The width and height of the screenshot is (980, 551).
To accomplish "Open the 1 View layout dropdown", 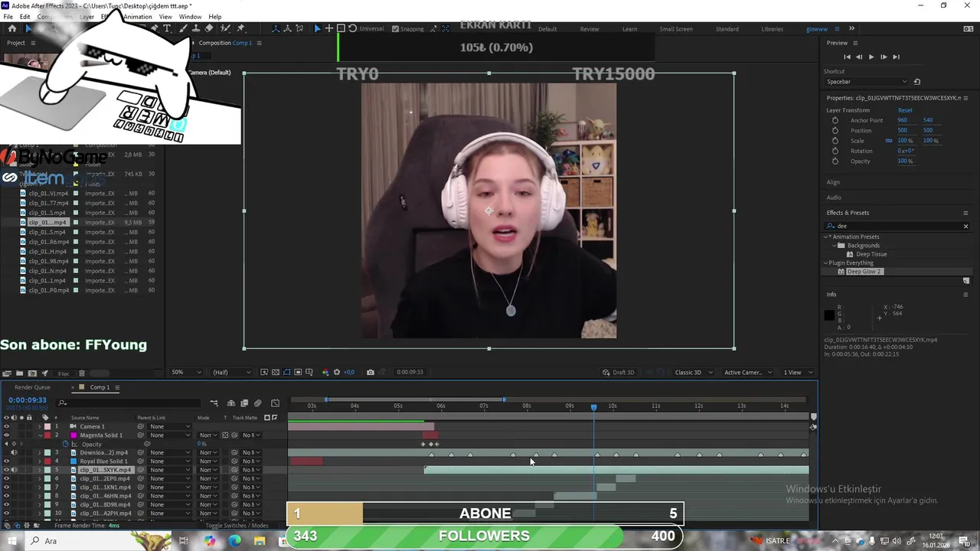I will click(x=796, y=372).
